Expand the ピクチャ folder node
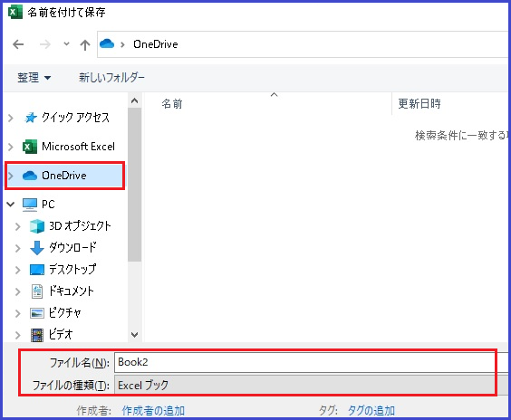 pyautogui.click(x=18, y=313)
